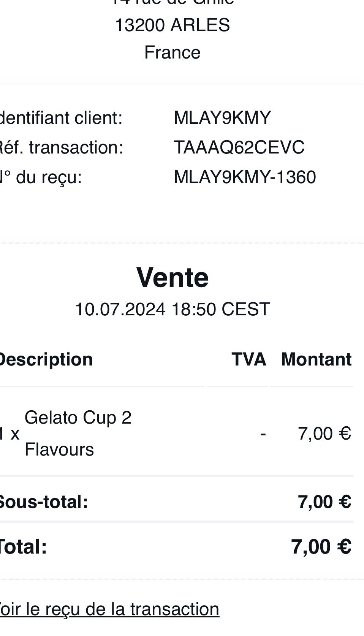The height and width of the screenshot is (636, 364).
Task: Click the "TVA" column header
Action: (x=248, y=359)
